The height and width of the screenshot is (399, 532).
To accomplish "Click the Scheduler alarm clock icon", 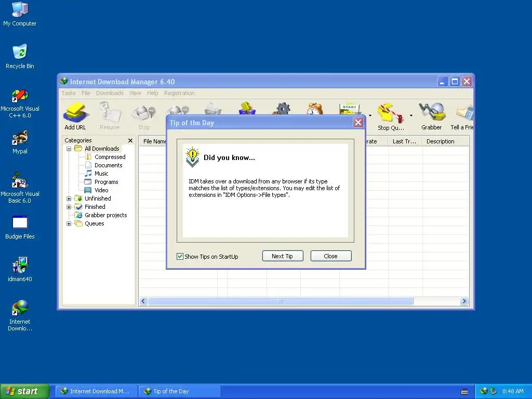I will point(315,109).
